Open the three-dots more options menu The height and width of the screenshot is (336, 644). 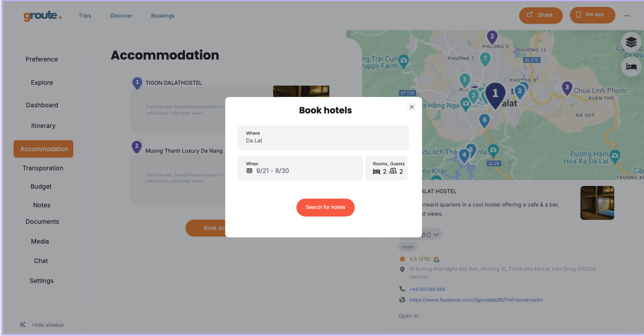point(627,16)
